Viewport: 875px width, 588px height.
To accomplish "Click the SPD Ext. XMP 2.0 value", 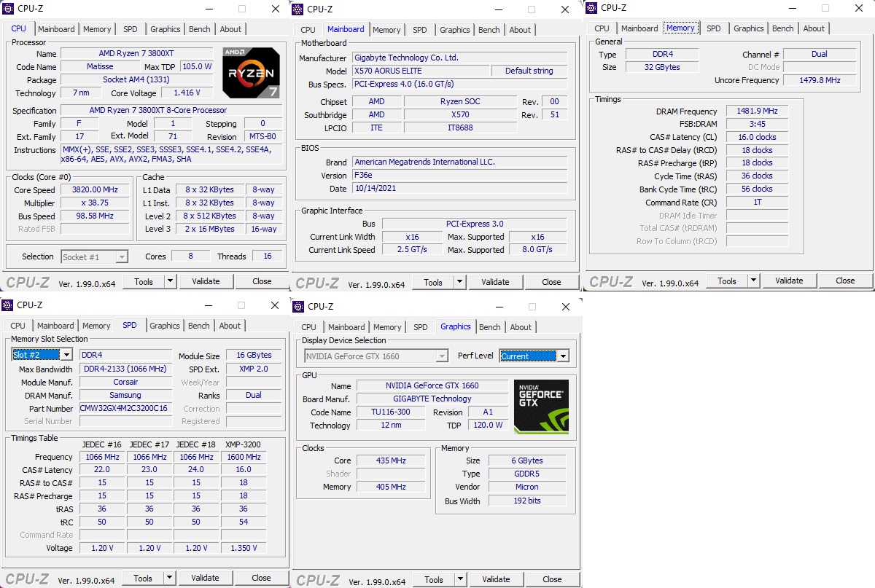I will (x=254, y=369).
